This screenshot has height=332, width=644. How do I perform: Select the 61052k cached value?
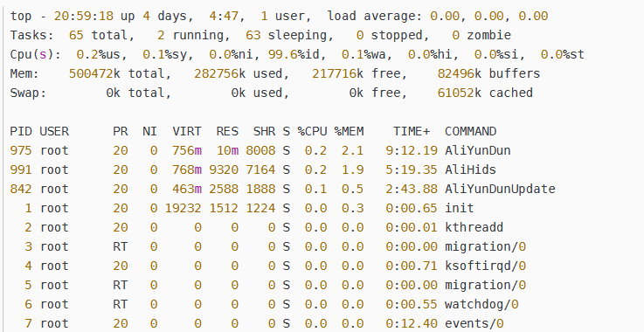point(485,93)
